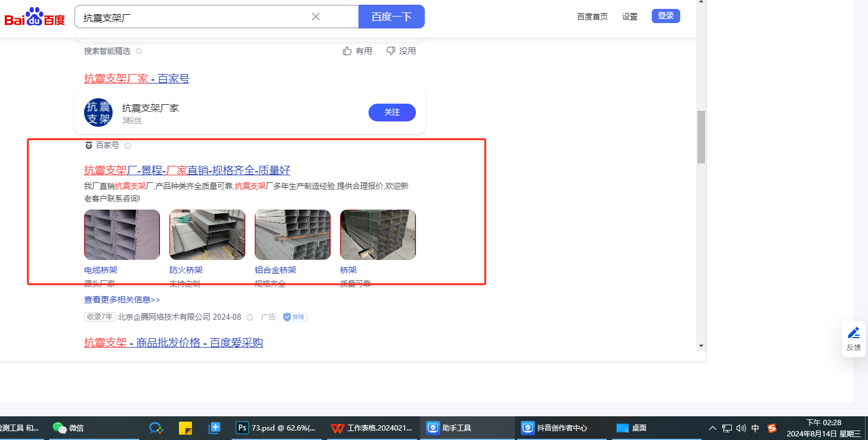Click the 登录 login button
This screenshot has height=440, width=868.
[666, 16]
